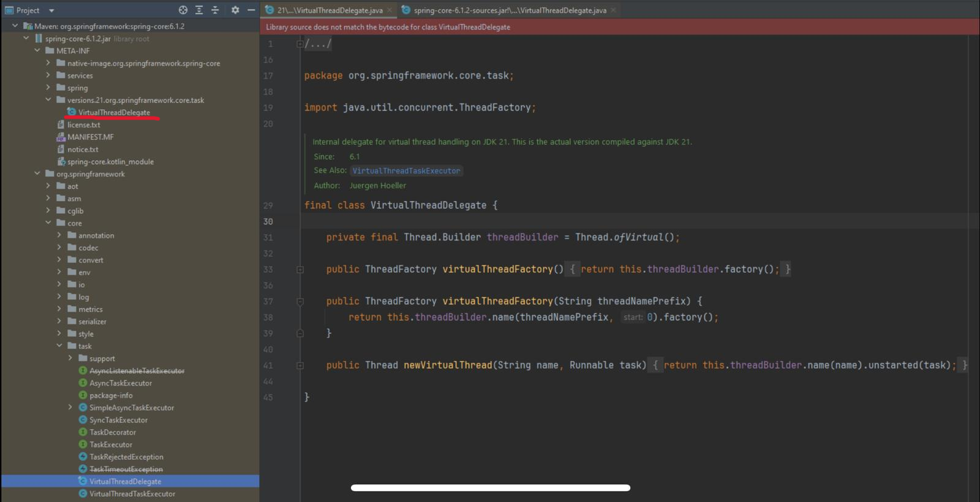This screenshot has width=980, height=502.
Task: Open the Project view dropdown
Action: (x=51, y=10)
